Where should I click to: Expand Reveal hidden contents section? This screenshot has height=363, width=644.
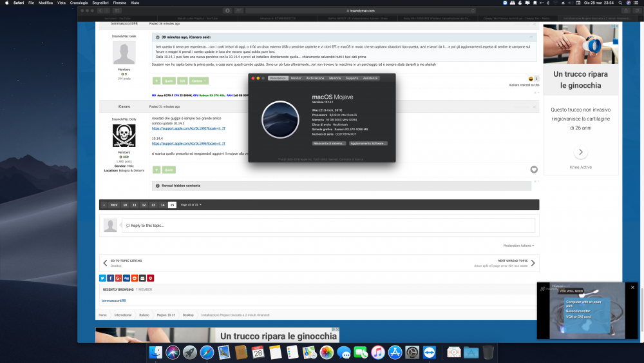(x=342, y=186)
